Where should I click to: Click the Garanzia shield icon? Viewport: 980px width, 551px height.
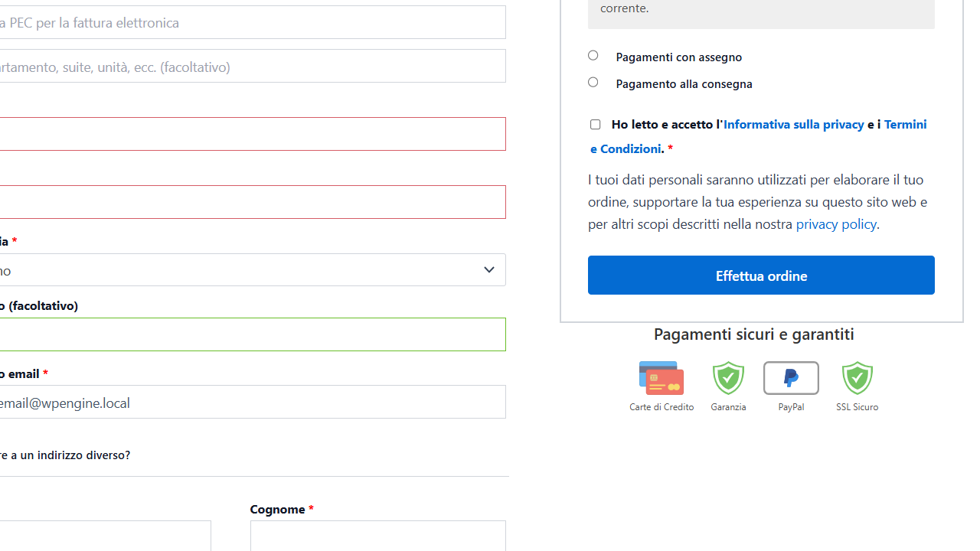click(728, 378)
